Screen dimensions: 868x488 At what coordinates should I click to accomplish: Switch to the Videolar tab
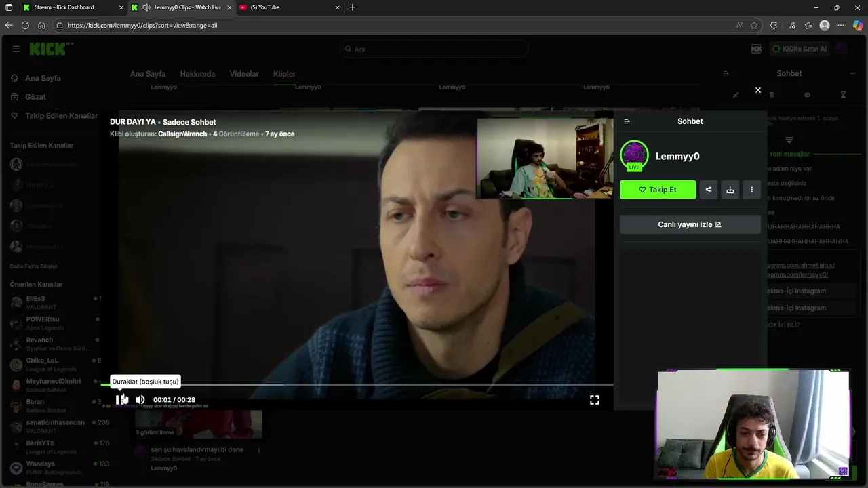[x=244, y=74]
